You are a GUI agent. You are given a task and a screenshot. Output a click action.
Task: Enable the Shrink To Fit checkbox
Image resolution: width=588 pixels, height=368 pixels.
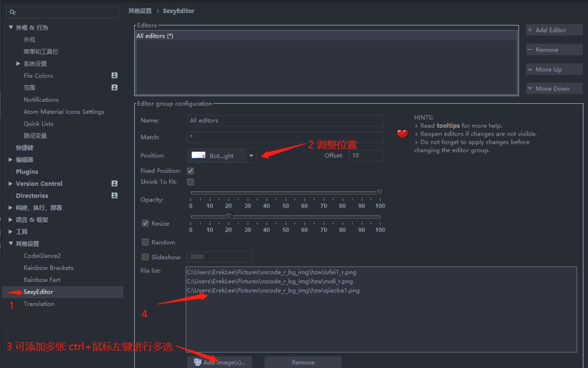point(190,182)
